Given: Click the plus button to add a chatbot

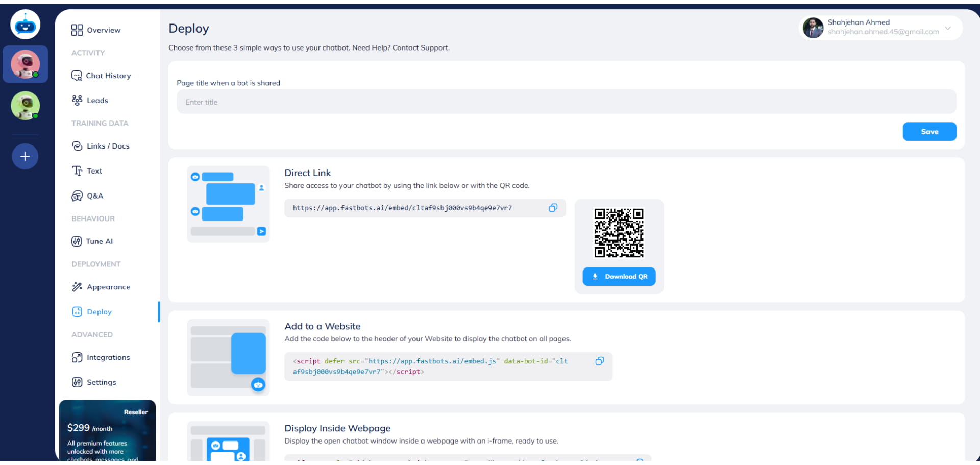Looking at the screenshot, I should coord(24,156).
